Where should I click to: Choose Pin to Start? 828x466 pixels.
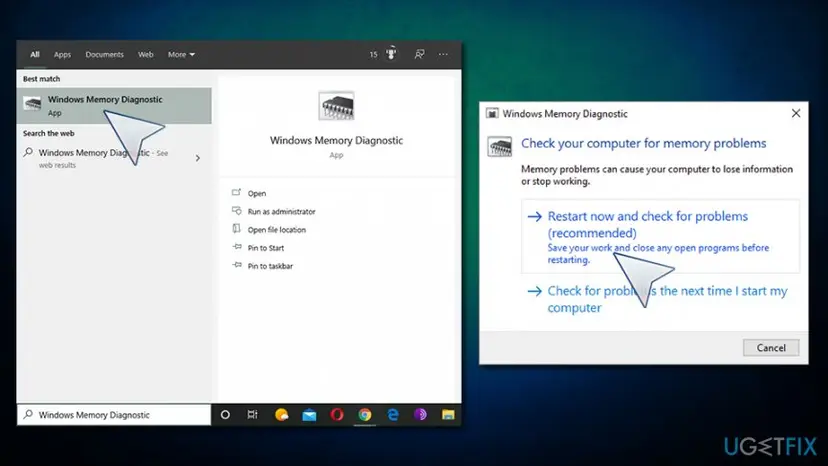266,248
